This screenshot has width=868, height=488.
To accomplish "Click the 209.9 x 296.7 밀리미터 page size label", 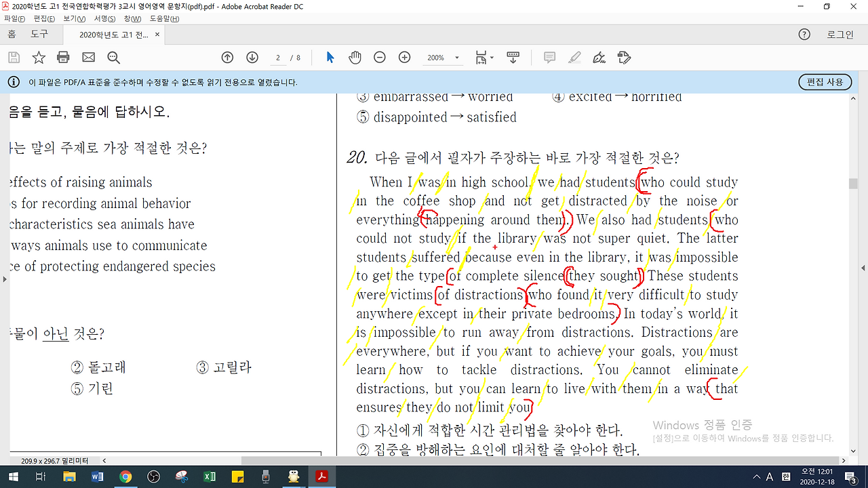I will point(54,461).
